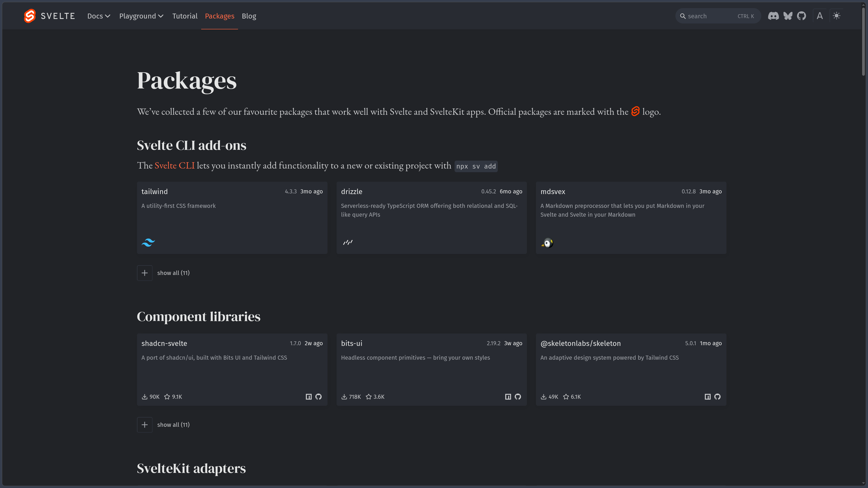Click the font toggle 'A' icon
This screenshot has width=868, height=488.
click(x=820, y=16)
